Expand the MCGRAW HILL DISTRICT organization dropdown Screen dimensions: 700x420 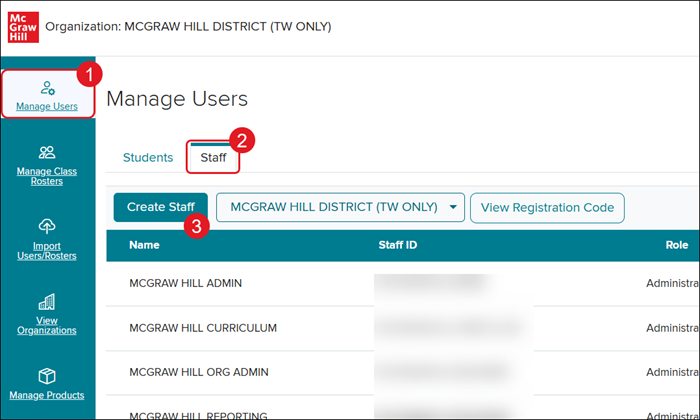[341, 207]
